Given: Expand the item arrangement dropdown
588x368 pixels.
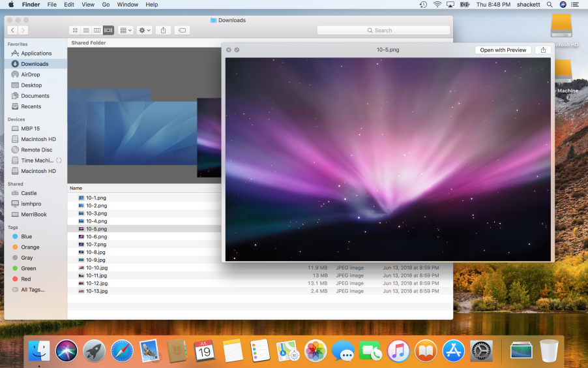Looking at the screenshot, I should (x=126, y=30).
